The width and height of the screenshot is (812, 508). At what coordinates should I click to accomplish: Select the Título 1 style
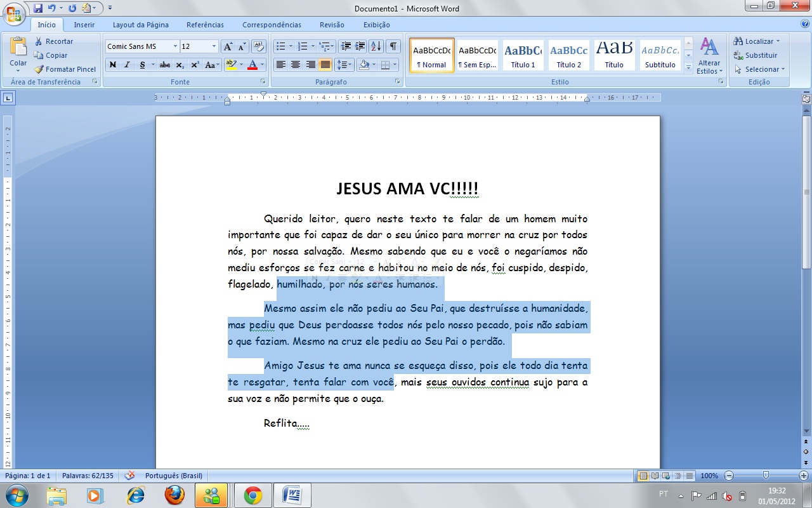523,55
